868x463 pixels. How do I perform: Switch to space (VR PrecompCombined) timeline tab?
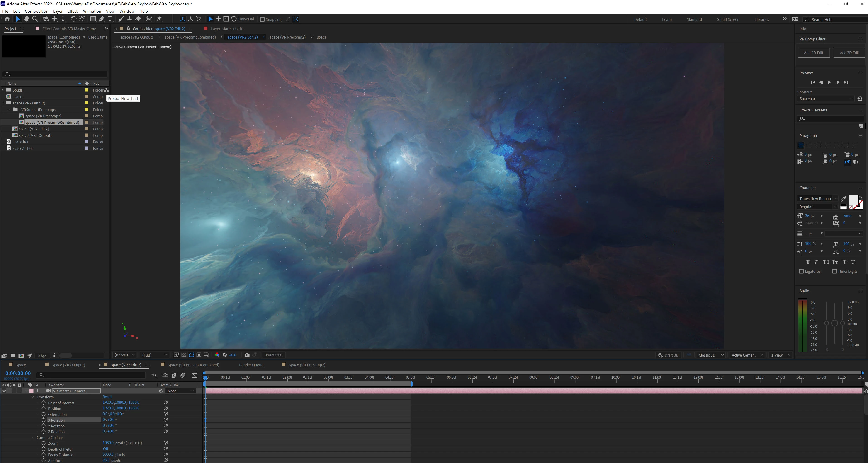[193, 365]
